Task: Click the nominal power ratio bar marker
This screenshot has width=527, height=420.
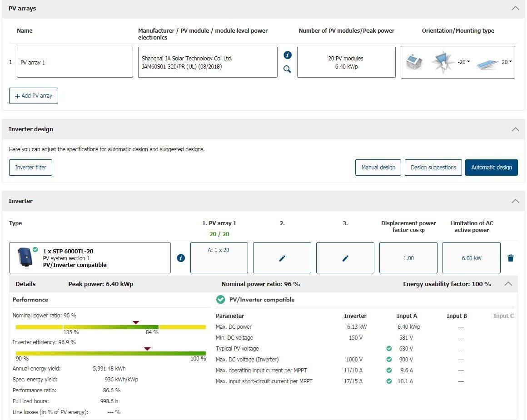Action: pos(135,322)
